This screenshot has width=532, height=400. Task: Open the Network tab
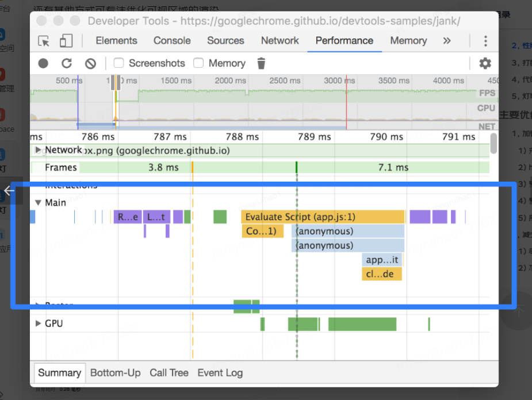click(280, 41)
